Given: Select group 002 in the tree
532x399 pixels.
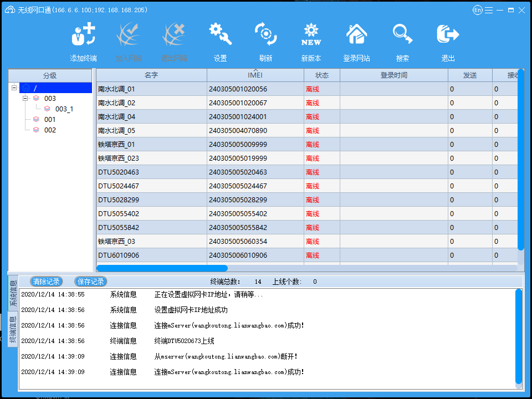Looking at the screenshot, I should (x=50, y=130).
